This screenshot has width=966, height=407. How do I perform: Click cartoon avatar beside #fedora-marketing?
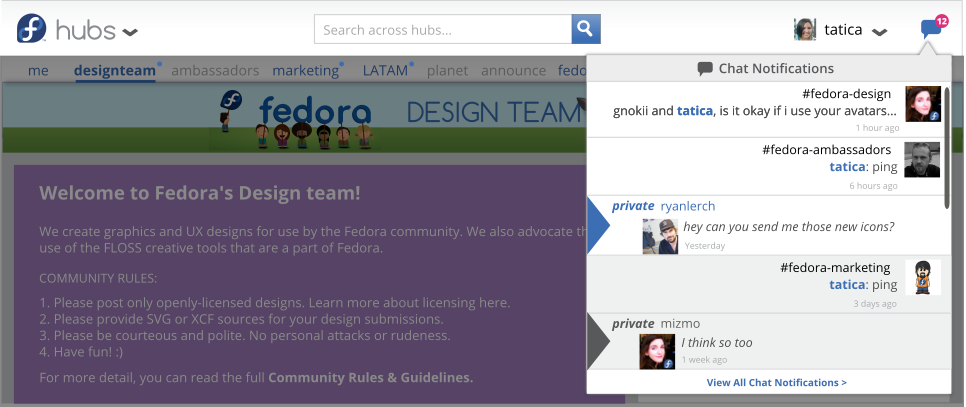[922, 277]
